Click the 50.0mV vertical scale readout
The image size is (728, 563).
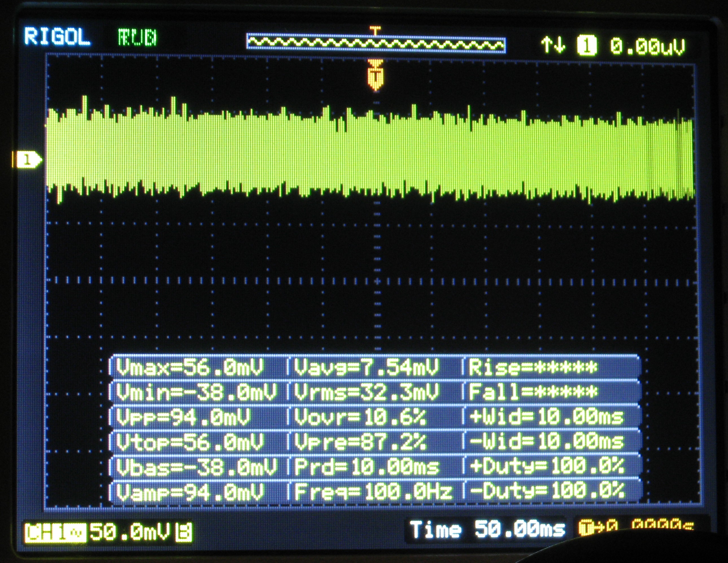point(130,531)
